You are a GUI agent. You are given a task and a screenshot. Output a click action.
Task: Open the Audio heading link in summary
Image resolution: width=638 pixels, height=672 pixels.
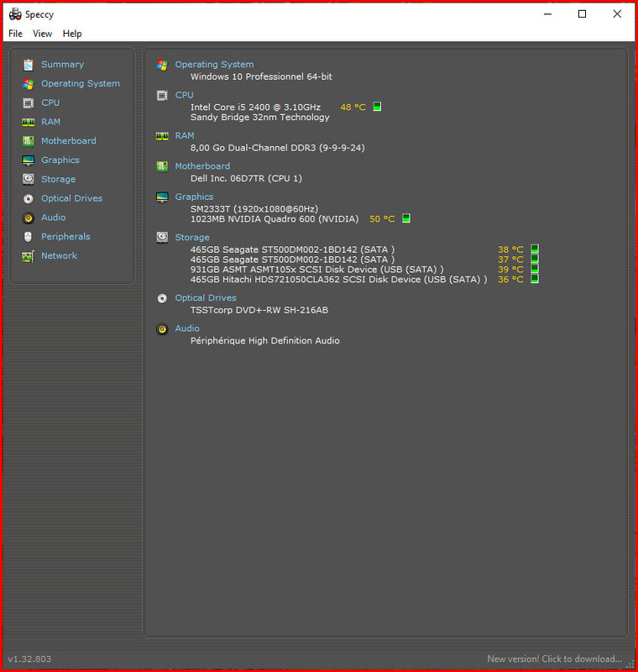187,328
